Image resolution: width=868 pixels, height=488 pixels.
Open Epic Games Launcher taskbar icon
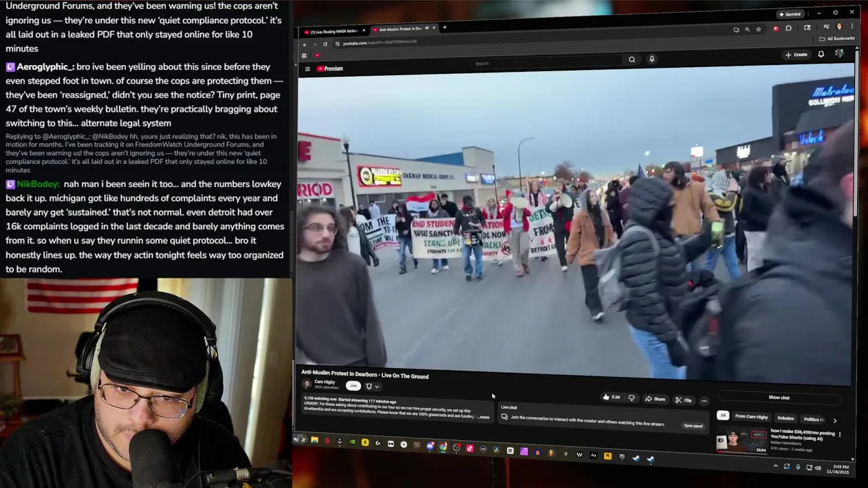click(x=622, y=456)
